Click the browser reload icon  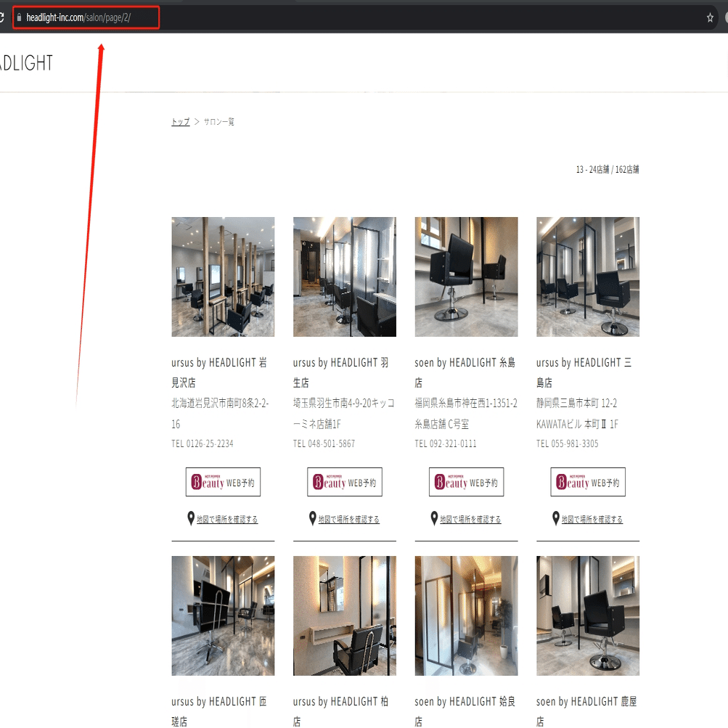1,17
